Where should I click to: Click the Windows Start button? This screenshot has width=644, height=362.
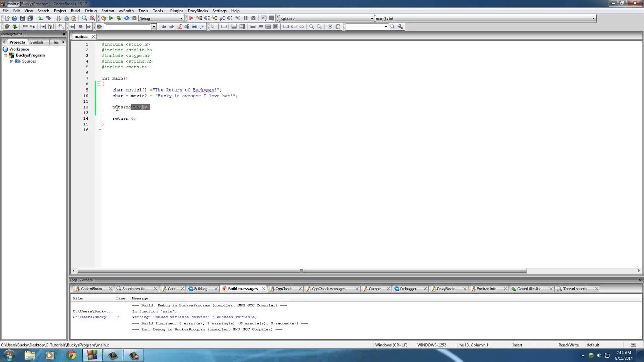tap(9, 355)
